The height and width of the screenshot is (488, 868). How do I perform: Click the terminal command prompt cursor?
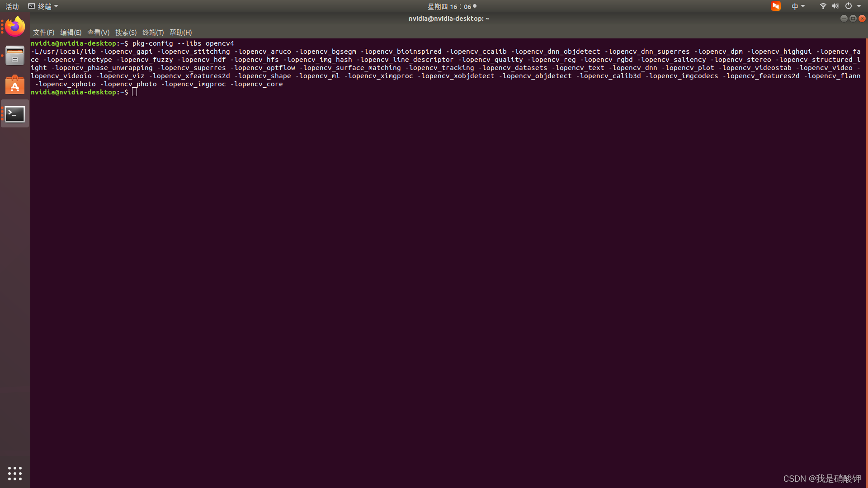click(134, 92)
